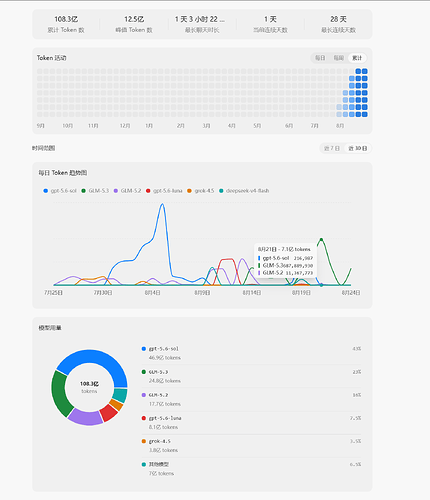This screenshot has height=500, width=430.
Task: Click the orange segment of the donut chart
Action: 116,405
